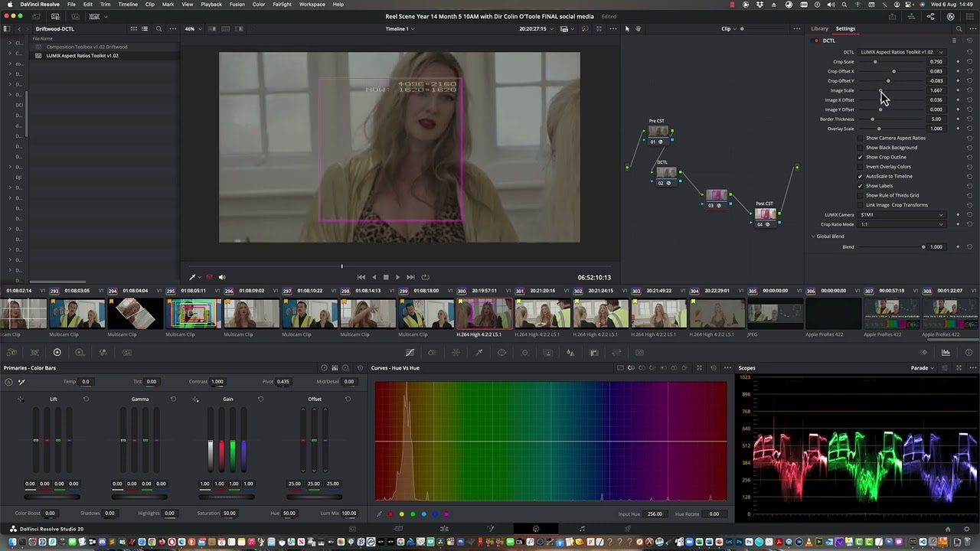Viewport: 980px width, 551px height.
Task: Collapse the Global Blend section
Action: [814, 236]
